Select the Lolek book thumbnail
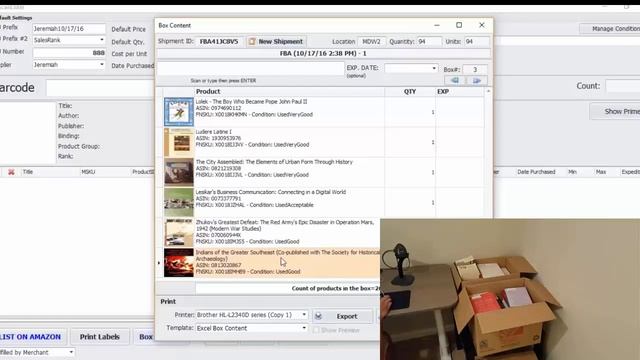The height and width of the screenshot is (360, 640). point(179,112)
